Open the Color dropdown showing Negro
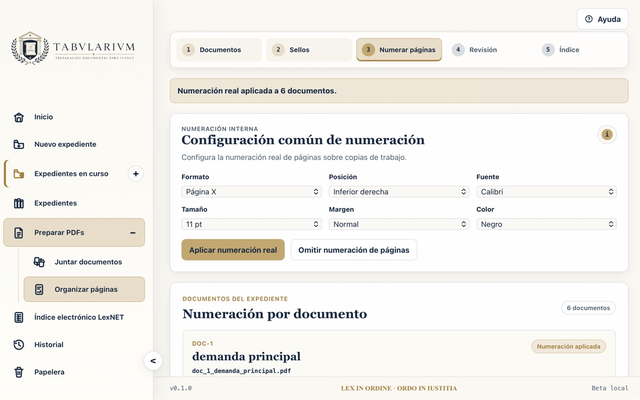 point(546,224)
